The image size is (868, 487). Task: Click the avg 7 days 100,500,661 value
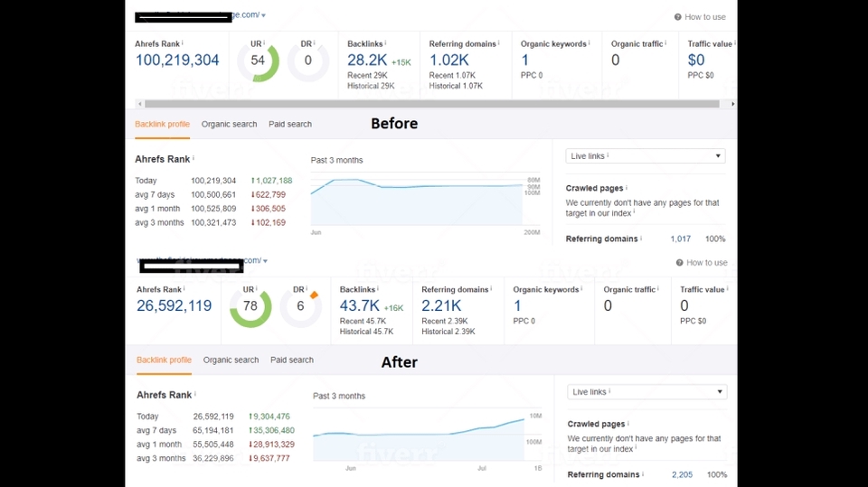213,195
